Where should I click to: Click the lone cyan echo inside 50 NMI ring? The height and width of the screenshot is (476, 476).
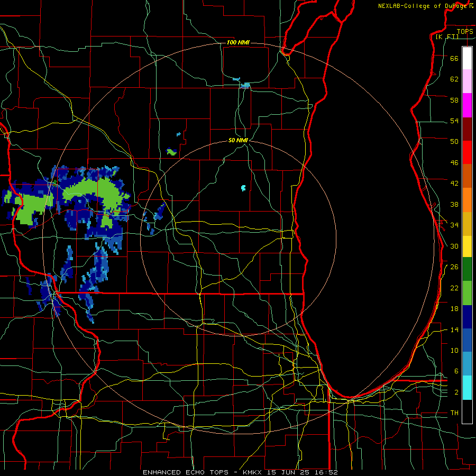[243, 188]
